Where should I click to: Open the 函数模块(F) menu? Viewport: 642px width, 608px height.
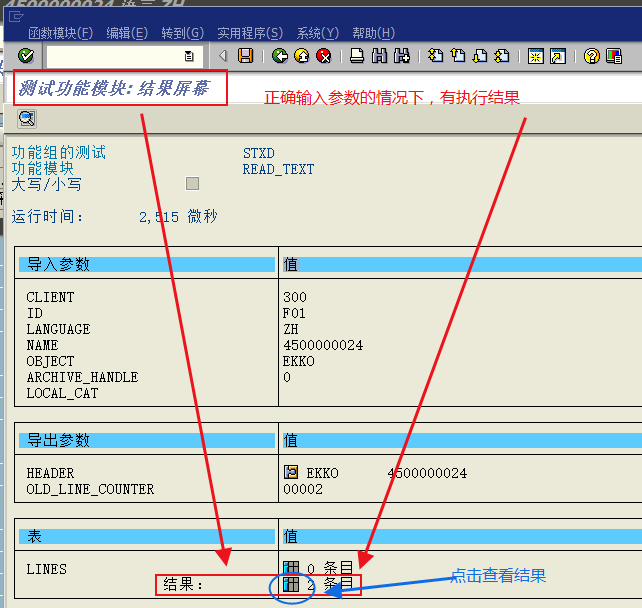coord(61,33)
